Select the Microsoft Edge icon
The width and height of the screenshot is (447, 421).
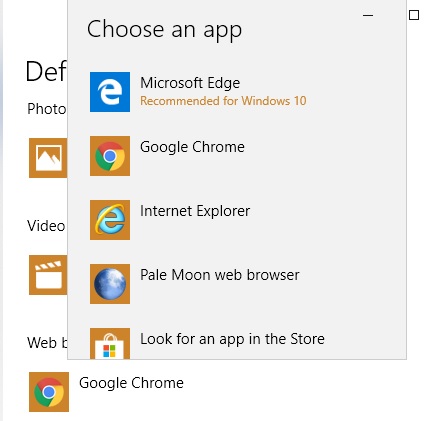coord(110,92)
